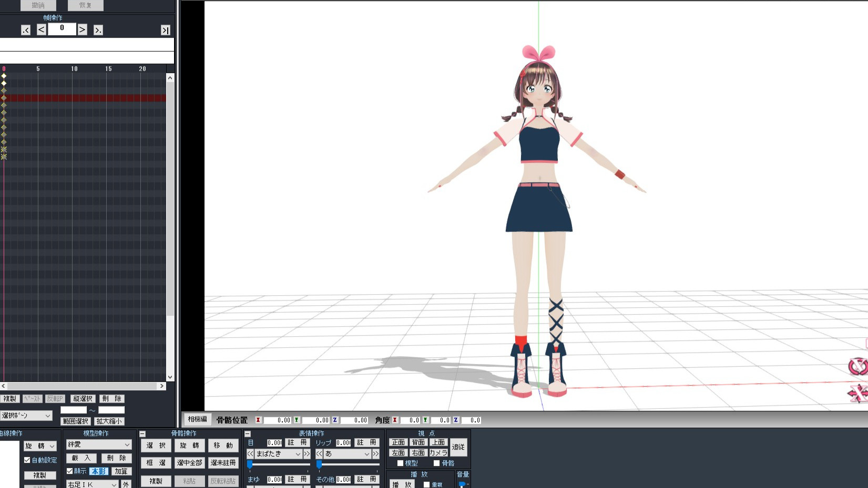Click the red X bone position axis icon
868x488 pixels.
258,420
